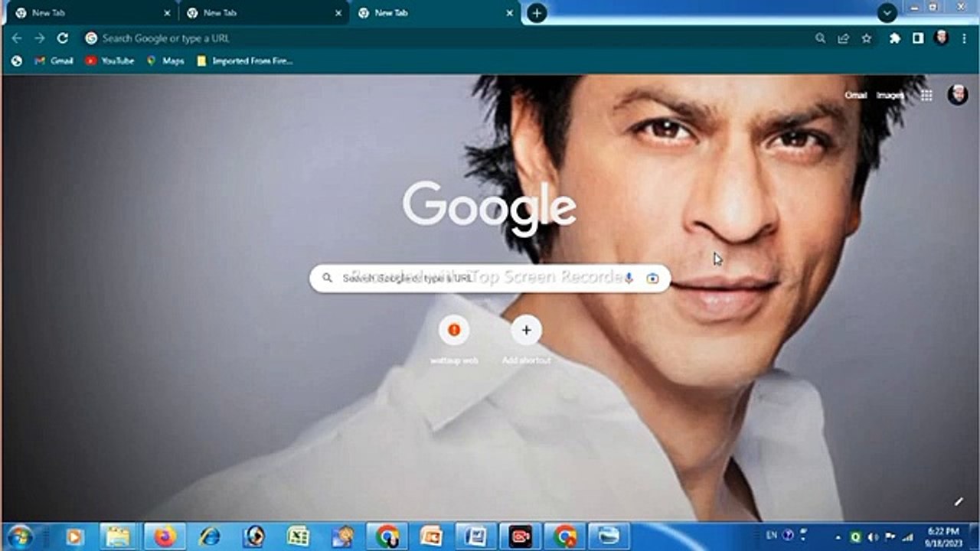The width and height of the screenshot is (980, 551).
Task: Launch Firefox from the taskbar
Action: [x=164, y=536]
